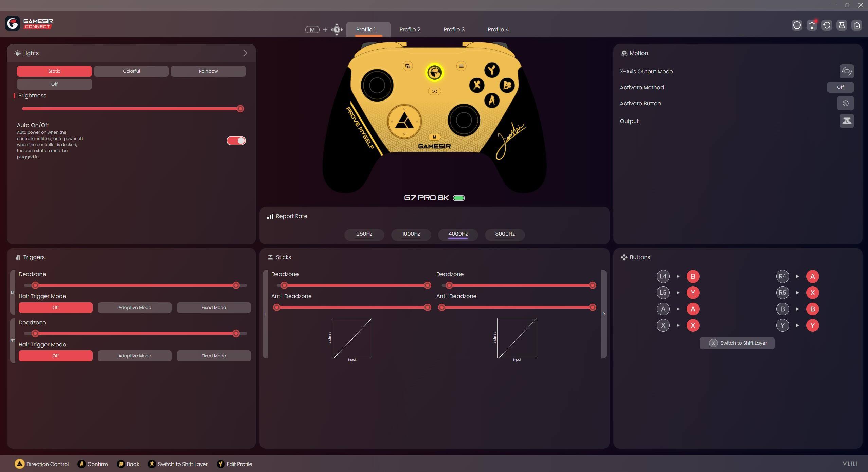The height and width of the screenshot is (472, 868).
Task: Switch to Profile 2 tab
Action: (410, 30)
